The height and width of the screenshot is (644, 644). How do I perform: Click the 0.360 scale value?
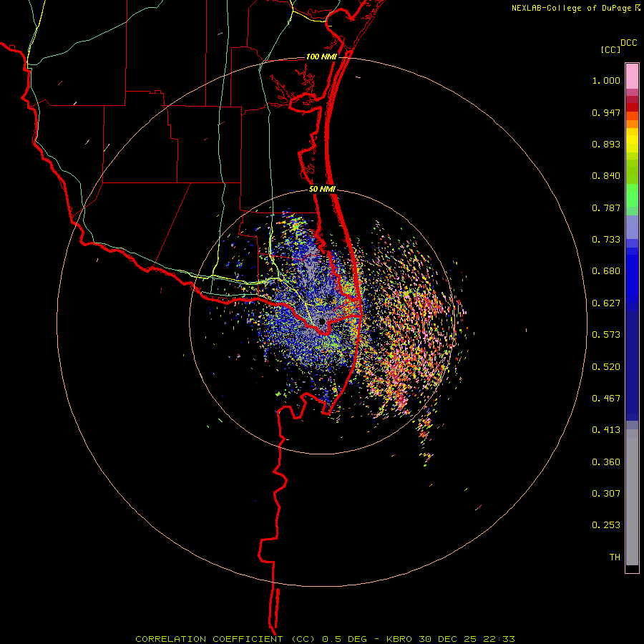click(606, 462)
